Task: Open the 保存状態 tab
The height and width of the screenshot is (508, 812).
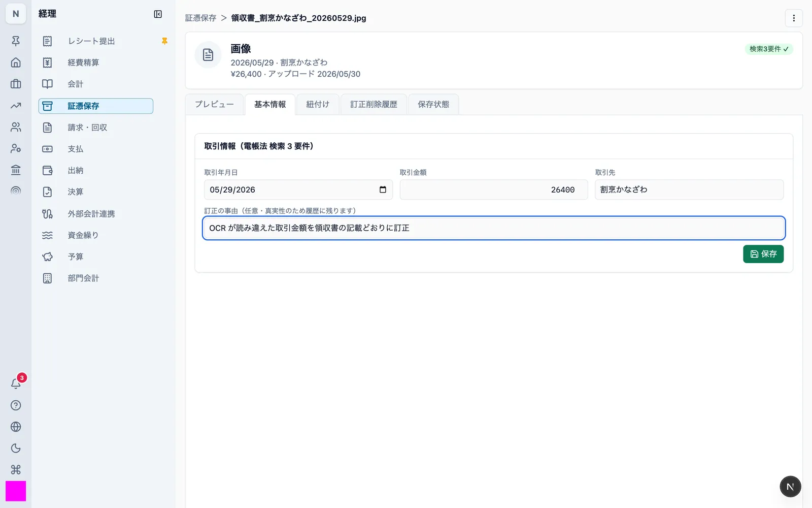Action: coord(433,105)
